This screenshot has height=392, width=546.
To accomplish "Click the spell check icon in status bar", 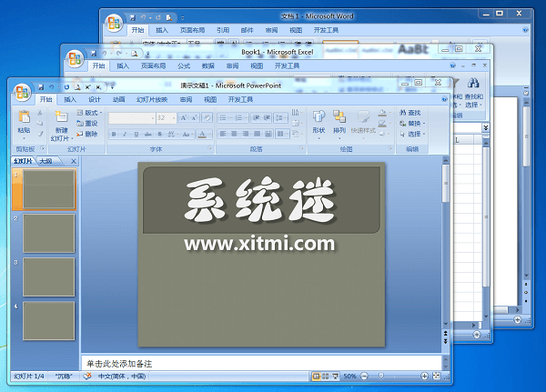I will [87, 376].
